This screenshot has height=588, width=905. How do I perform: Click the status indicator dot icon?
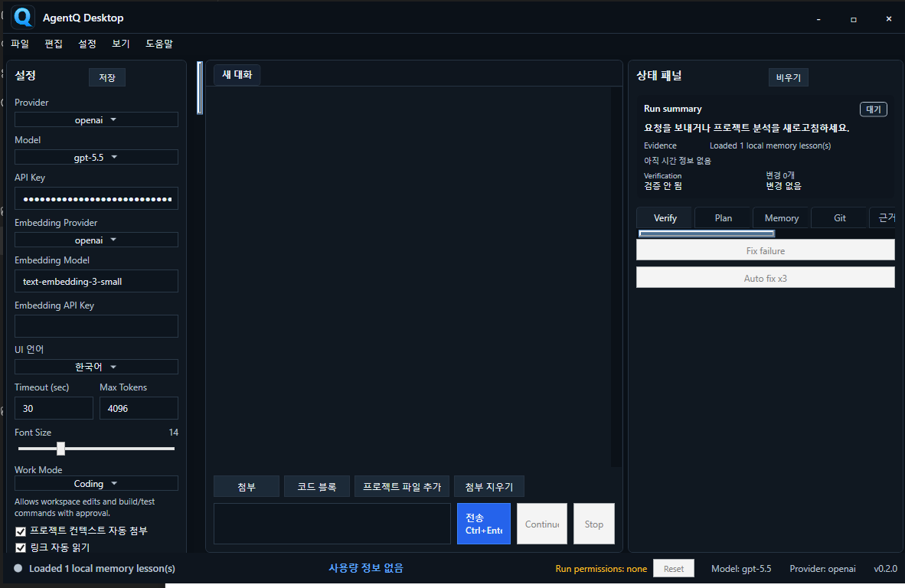coord(18,568)
